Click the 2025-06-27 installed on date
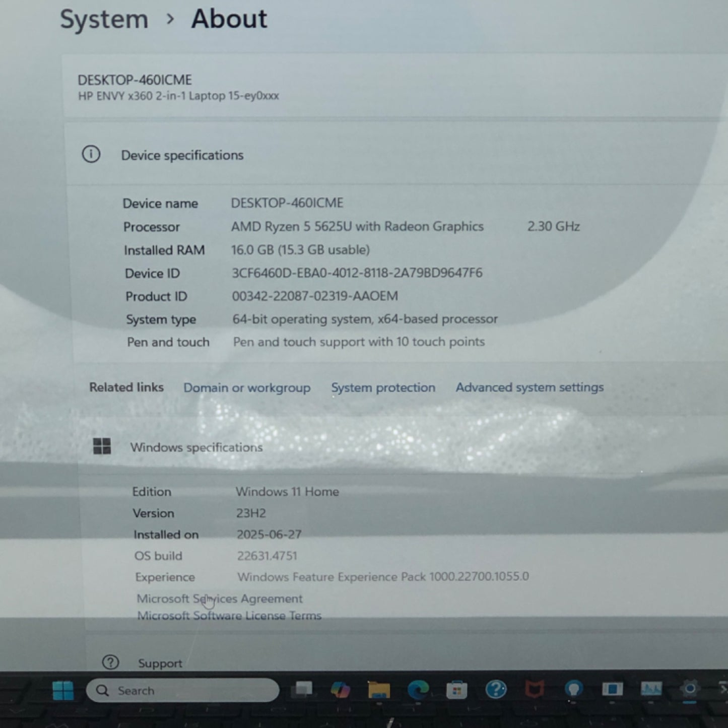 click(x=269, y=534)
